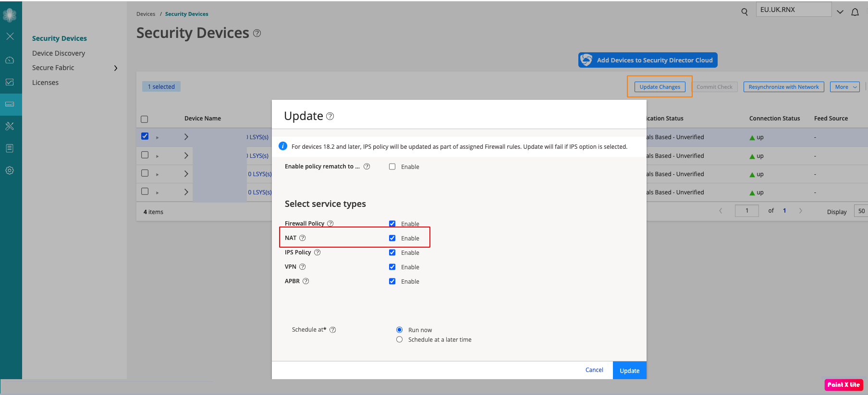Enable the policy rematch checkbox

392,167
